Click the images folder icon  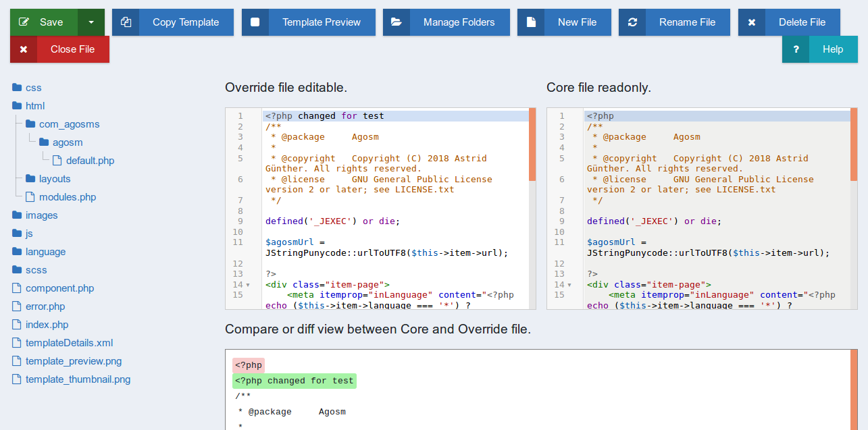point(17,215)
